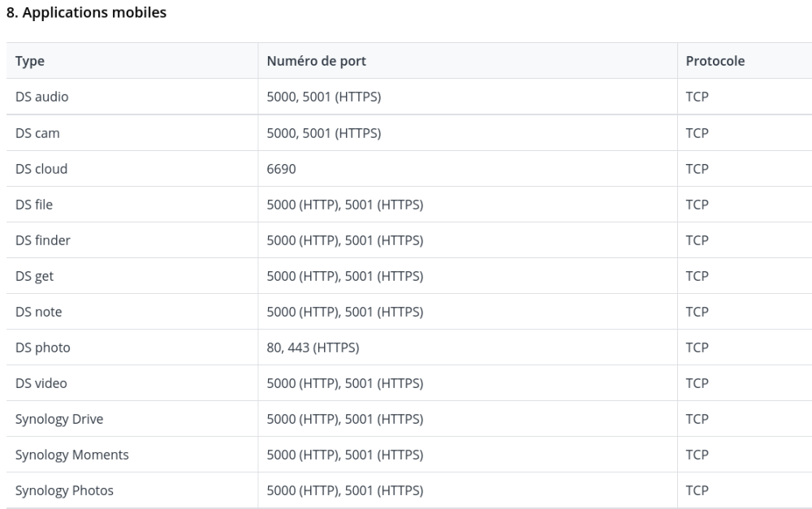Click the "DS note" row label

coord(38,312)
